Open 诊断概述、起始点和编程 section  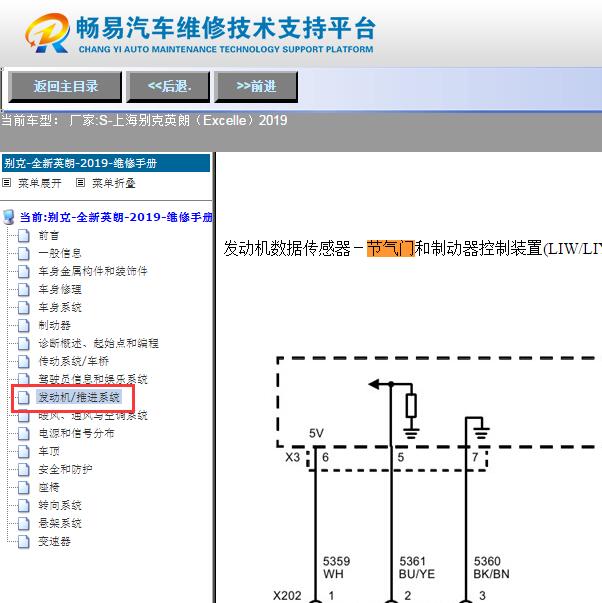(x=98, y=343)
